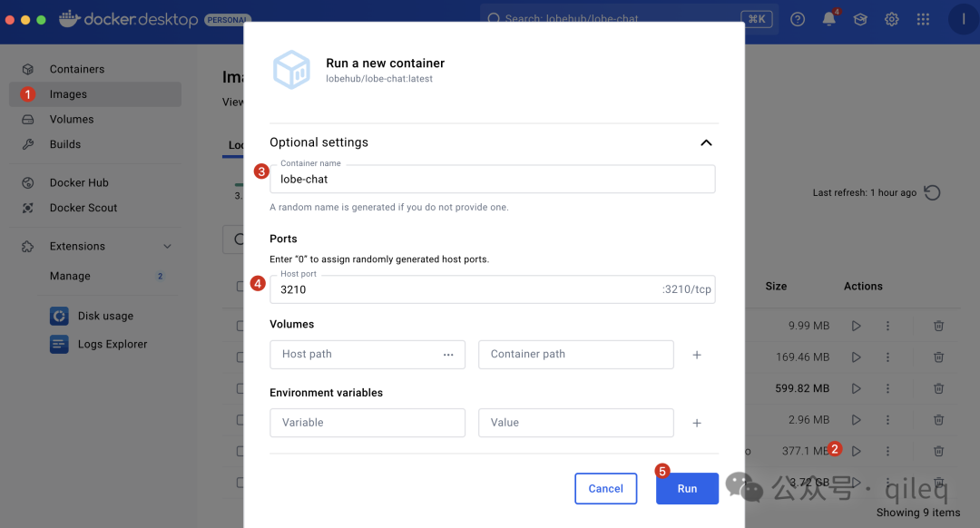Image resolution: width=980 pixels, height=528 pixels.
Task: Run the lobe-chat container
Action: pos(687,489)
